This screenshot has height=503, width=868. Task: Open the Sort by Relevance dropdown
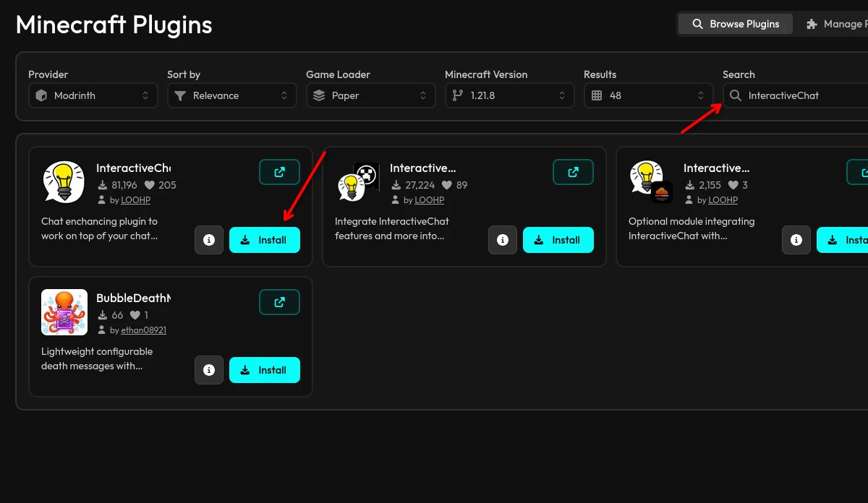coord(232,95)
